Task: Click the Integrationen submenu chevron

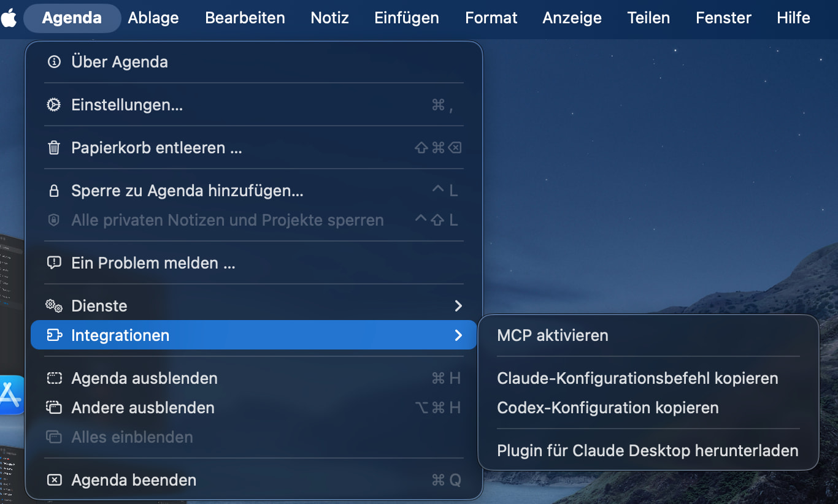Action: click(458, 335)
